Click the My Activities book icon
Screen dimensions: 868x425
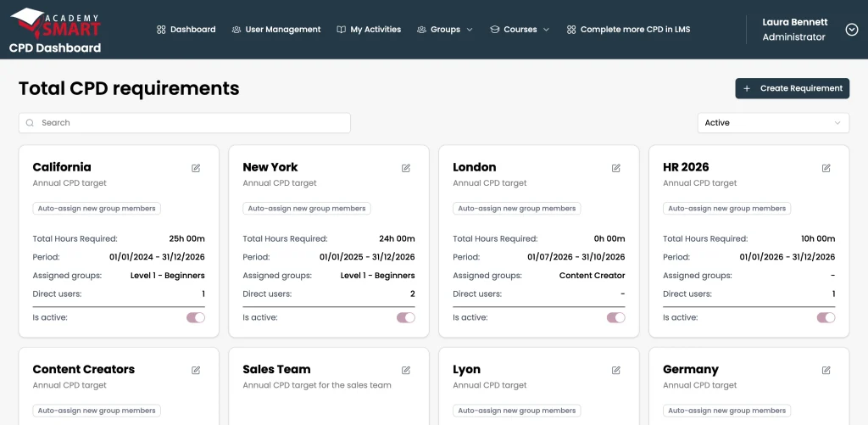(x=341, y=30)
